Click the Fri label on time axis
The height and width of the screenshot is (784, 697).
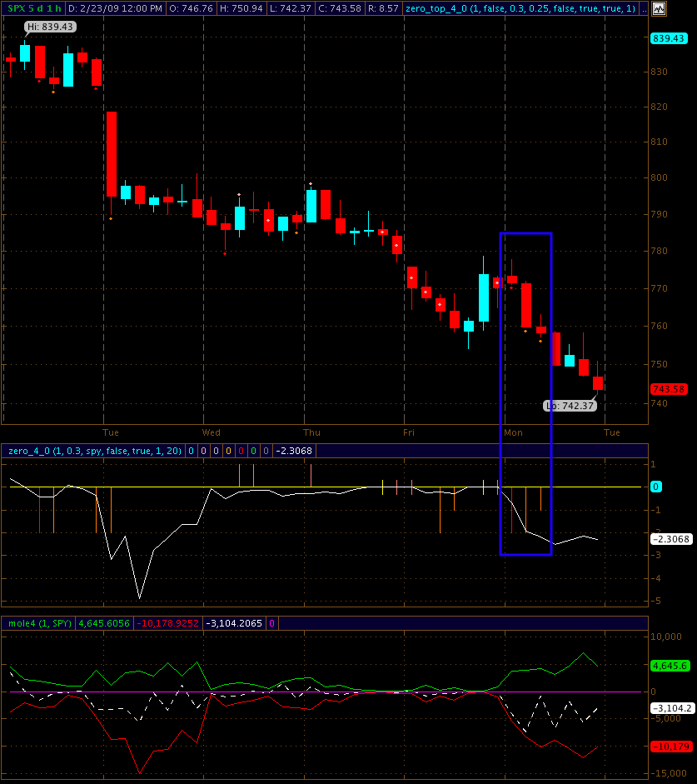[408, 432]
